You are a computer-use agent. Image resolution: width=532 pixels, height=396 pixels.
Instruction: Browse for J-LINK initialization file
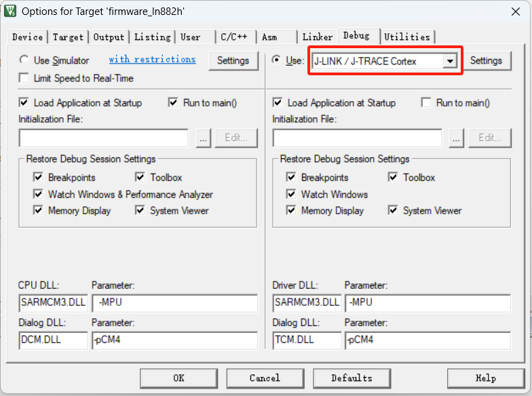point(456,138)
